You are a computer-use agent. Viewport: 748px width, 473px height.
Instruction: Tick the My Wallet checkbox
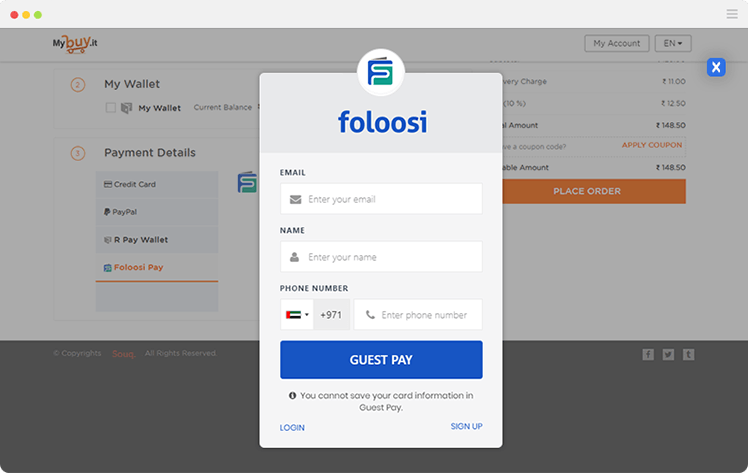pos(111,108)
